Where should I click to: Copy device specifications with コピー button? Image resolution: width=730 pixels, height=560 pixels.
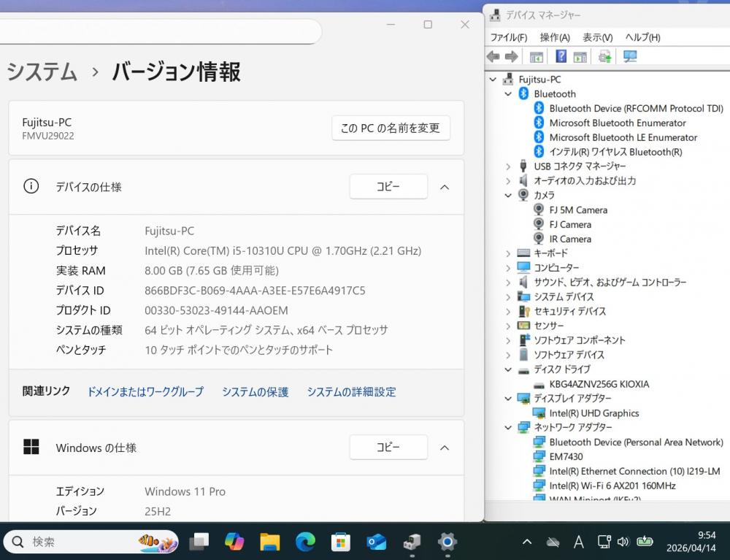point(388,187)
